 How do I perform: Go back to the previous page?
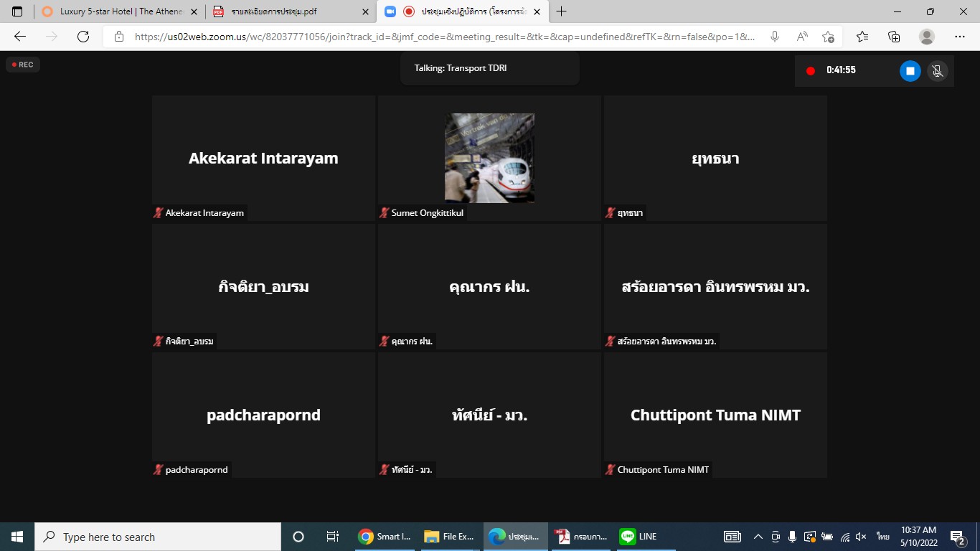20,37
